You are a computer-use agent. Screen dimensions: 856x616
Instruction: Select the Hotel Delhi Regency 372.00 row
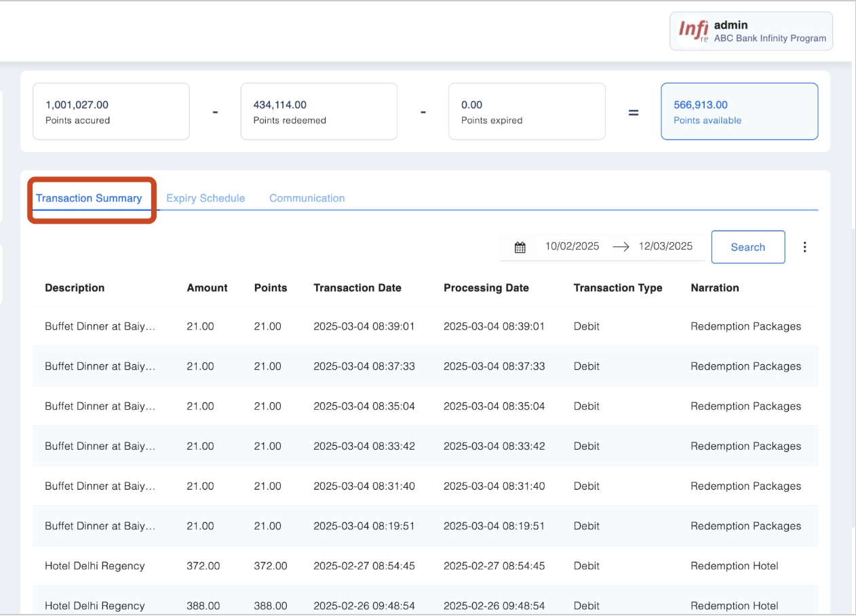click(425, 566)
